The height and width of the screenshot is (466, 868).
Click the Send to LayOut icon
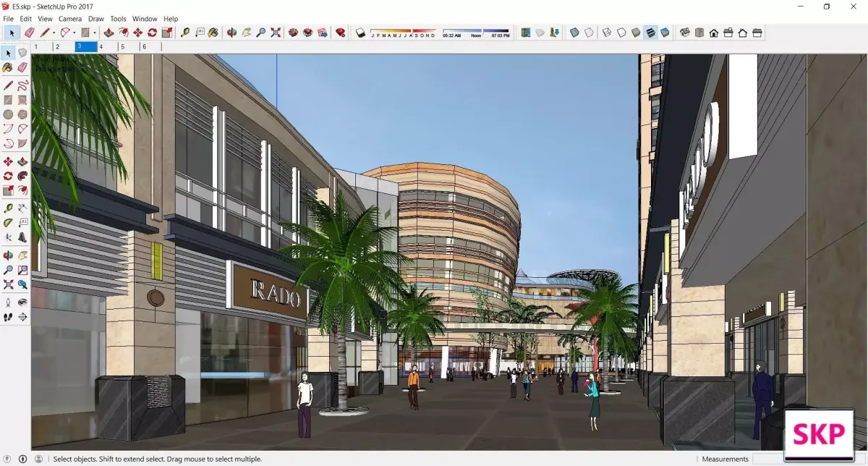click(321, 33)
